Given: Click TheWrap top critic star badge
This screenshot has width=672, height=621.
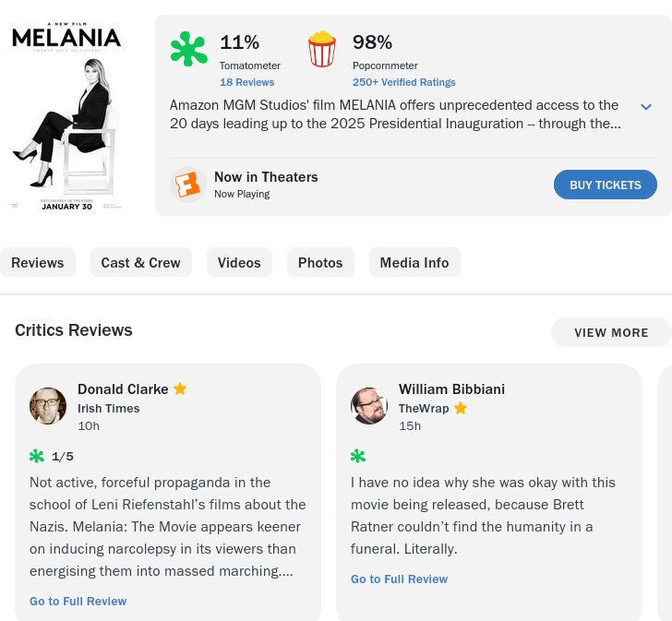Looking at the screenshot, I should click(461, 408).
